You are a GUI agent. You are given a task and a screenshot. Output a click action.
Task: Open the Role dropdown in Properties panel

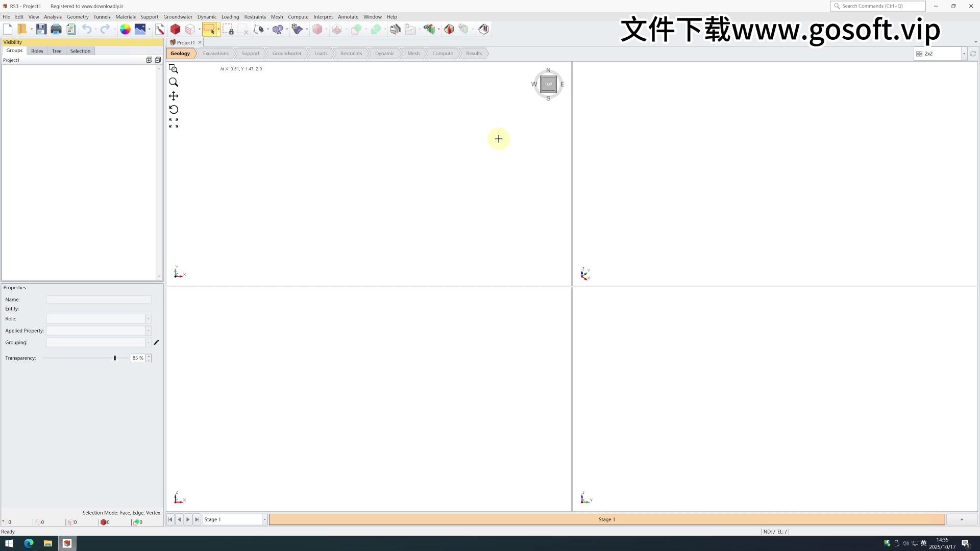(148, 319)
